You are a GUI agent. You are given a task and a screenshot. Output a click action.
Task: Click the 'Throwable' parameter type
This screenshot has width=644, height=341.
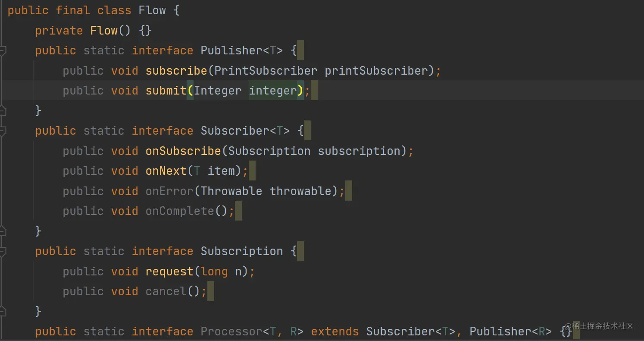tap(231, 191)
